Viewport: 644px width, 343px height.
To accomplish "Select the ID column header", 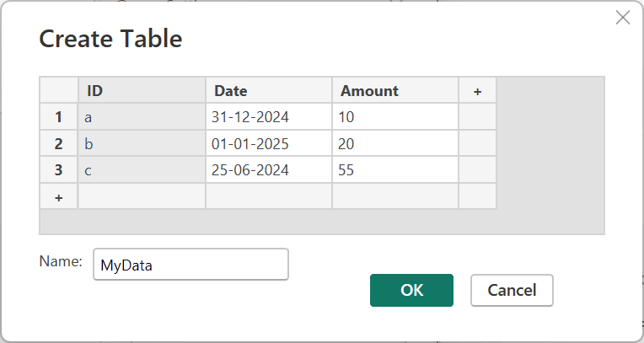I will pos(142,91).
